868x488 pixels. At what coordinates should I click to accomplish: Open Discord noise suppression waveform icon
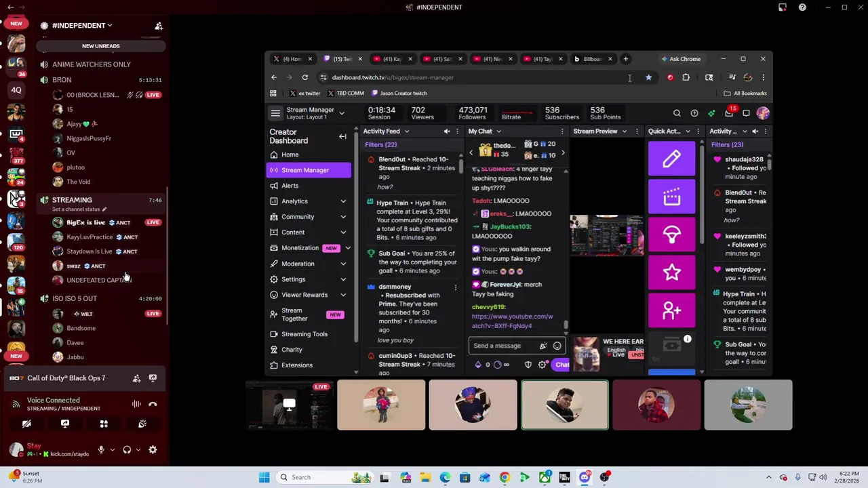point(136,404)
